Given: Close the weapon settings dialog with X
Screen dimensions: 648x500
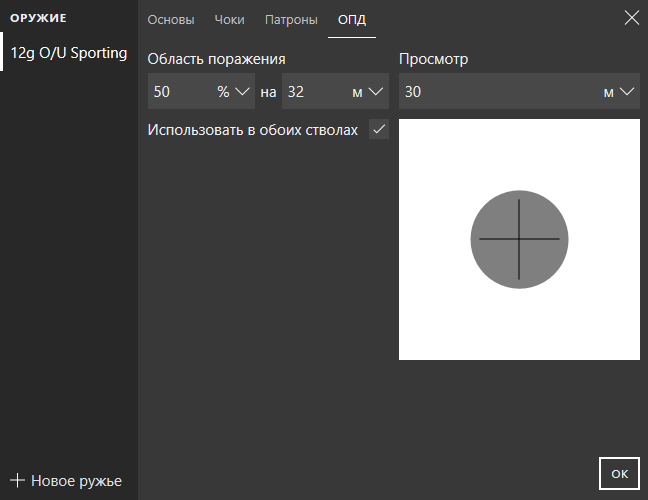Looking at the screenshot, I should (x=631, y=18).
